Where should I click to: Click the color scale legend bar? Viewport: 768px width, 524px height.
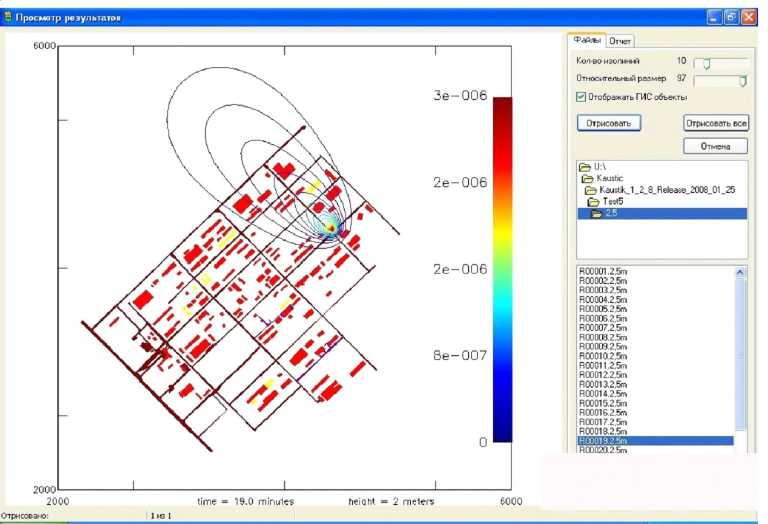(x=503, y=269)
